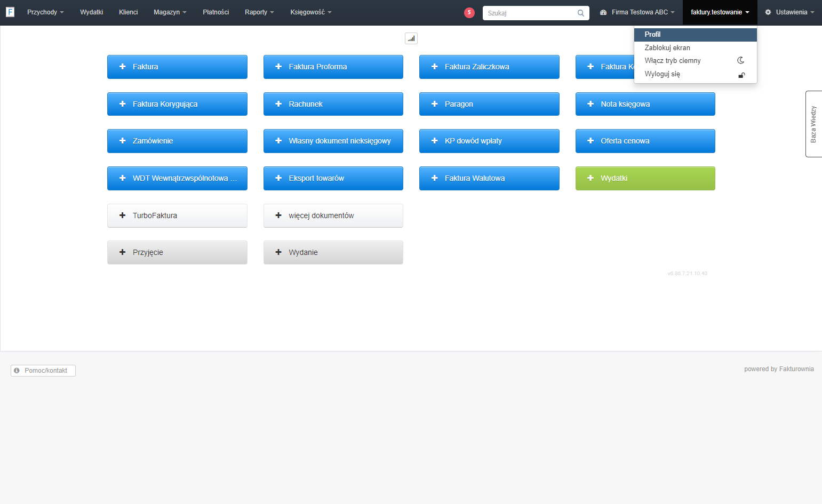Click the Fakturownia logo icon
Image resolution: width=822 pixels, height=504 pixels.
coord(10,12)
